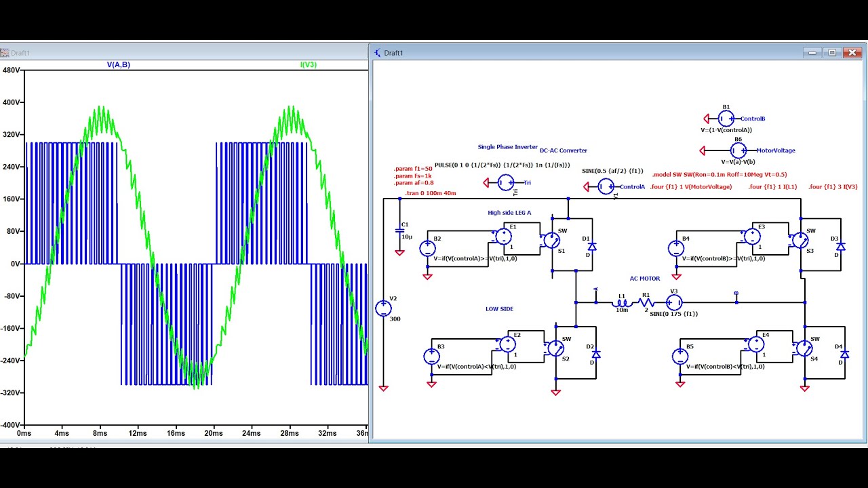Click the "High side LEG A" comment
Screen dimensions: 868x488
coord(509,213)
